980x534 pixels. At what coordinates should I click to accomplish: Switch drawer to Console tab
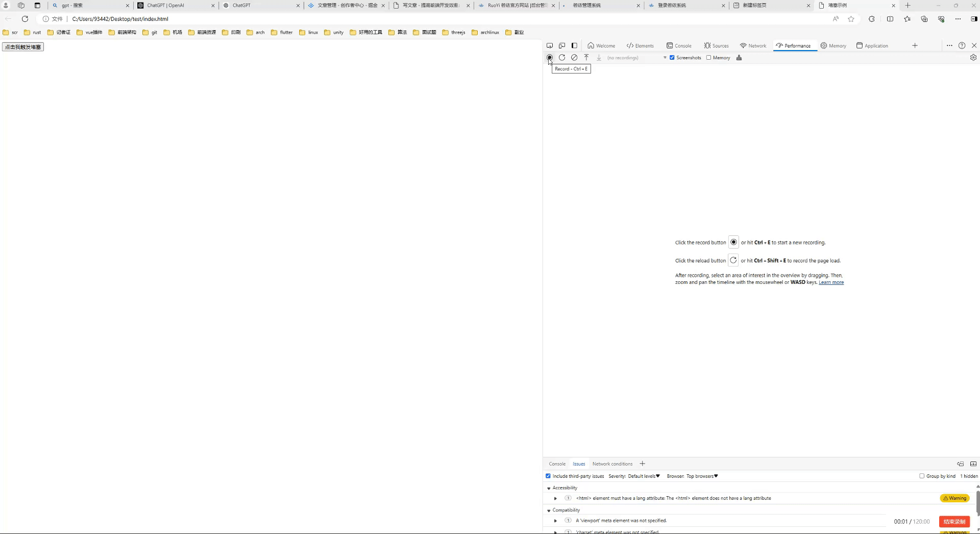(x=557, y=464)
